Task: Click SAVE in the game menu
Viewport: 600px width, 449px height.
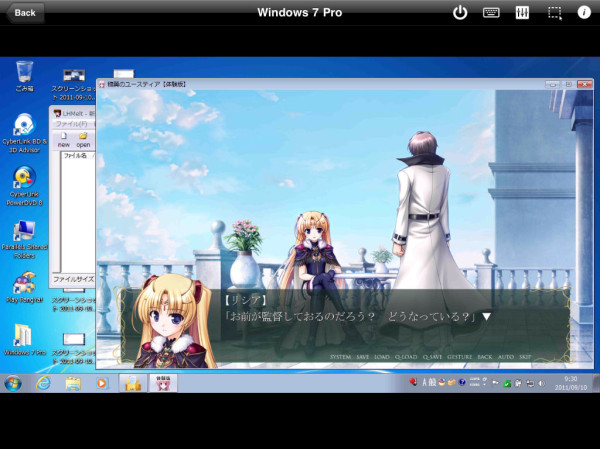Action: [362, 357]
